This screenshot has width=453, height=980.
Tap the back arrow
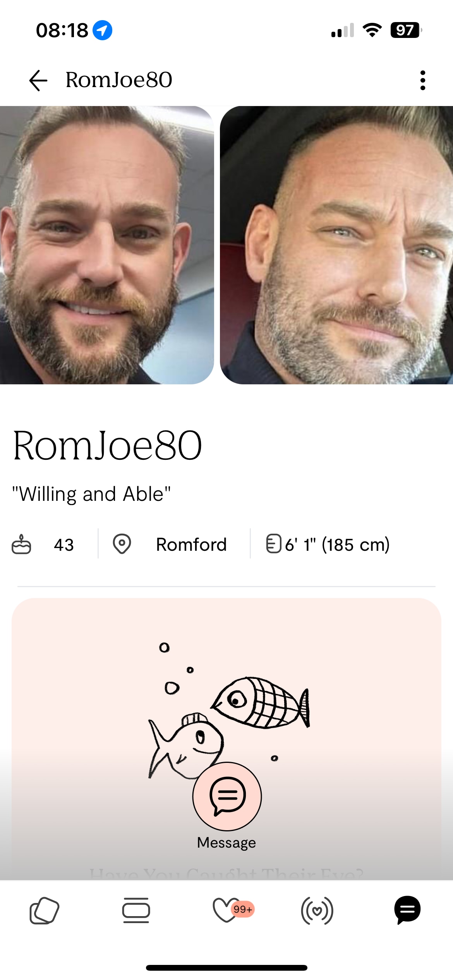coord(38,81)
